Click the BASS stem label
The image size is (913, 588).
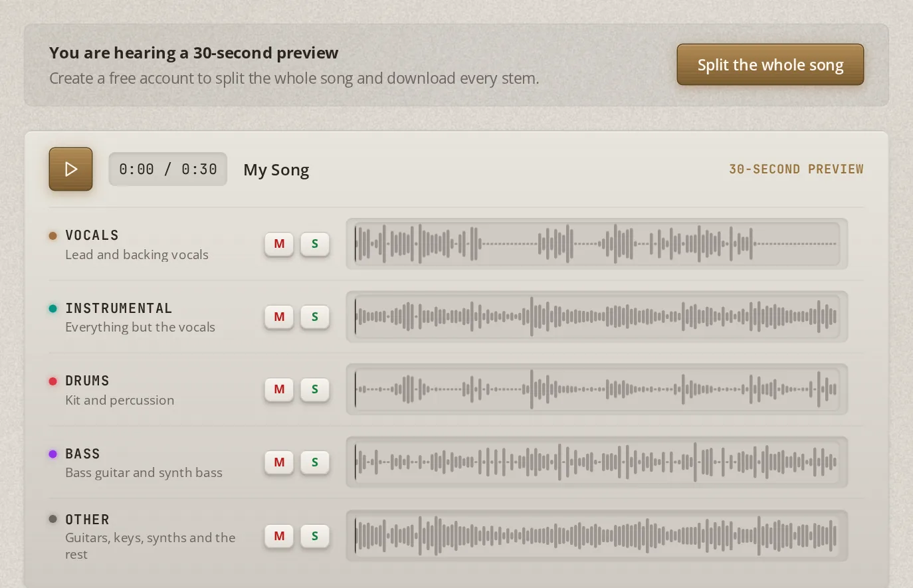pos(82,454)
